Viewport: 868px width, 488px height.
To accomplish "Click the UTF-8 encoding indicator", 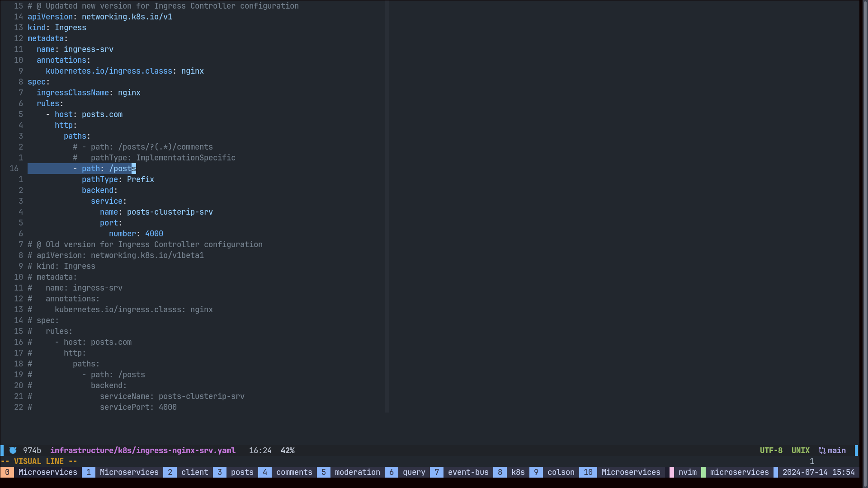I will coord(771,450).
